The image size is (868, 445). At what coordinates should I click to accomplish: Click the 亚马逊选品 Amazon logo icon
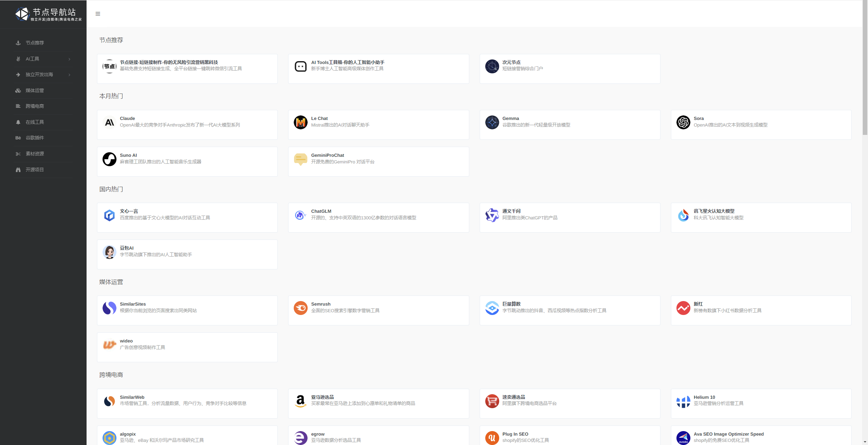[301, 401]
